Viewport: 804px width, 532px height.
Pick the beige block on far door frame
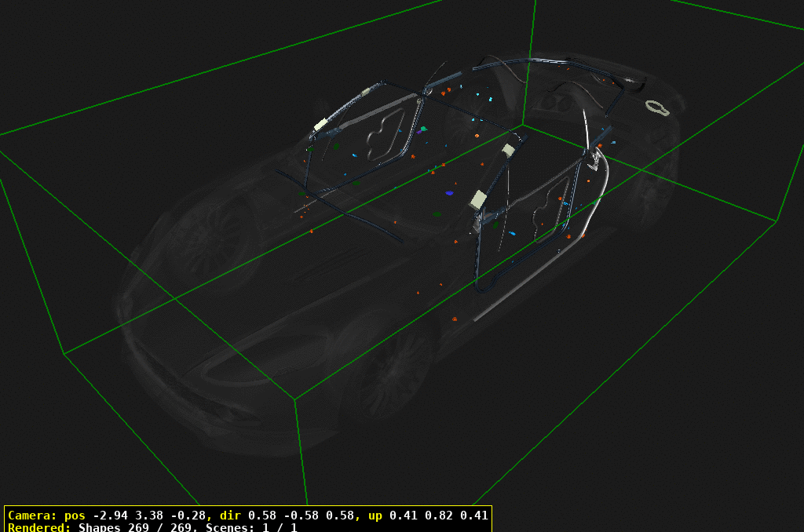320,125
